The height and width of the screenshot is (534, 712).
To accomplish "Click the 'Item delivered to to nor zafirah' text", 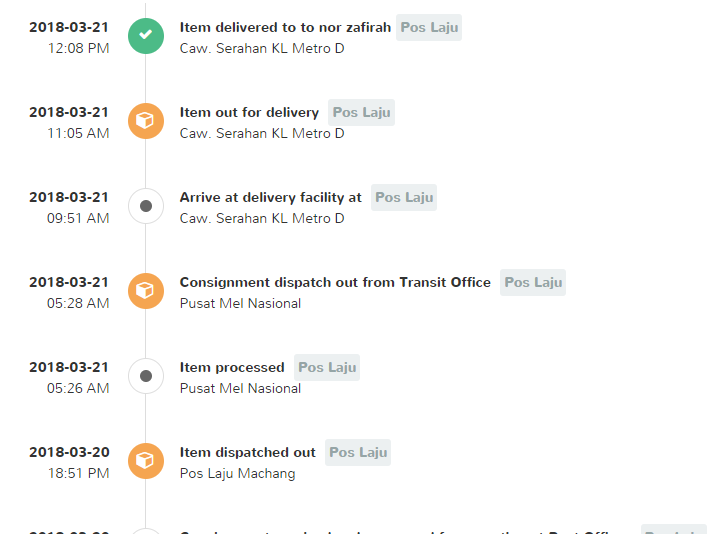I will 285,27.
